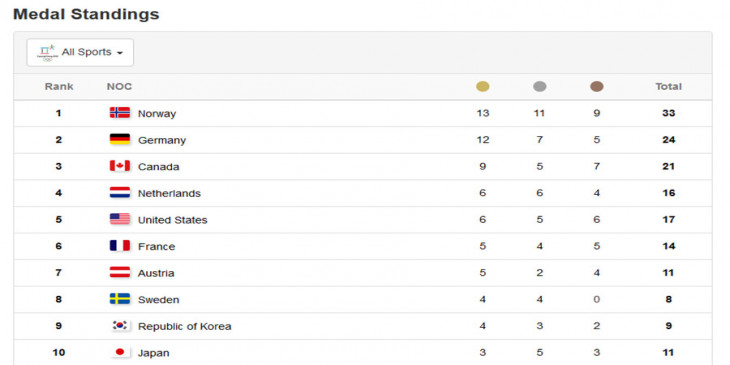Select the Total column header
The image size is (730, 365).
668,86
